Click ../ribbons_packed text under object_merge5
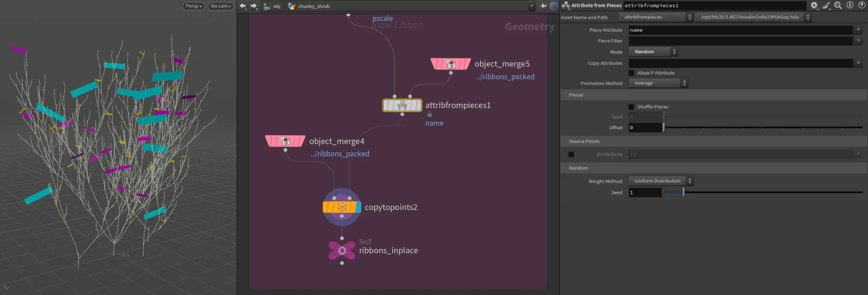868x295 pixels. point(505,77)
